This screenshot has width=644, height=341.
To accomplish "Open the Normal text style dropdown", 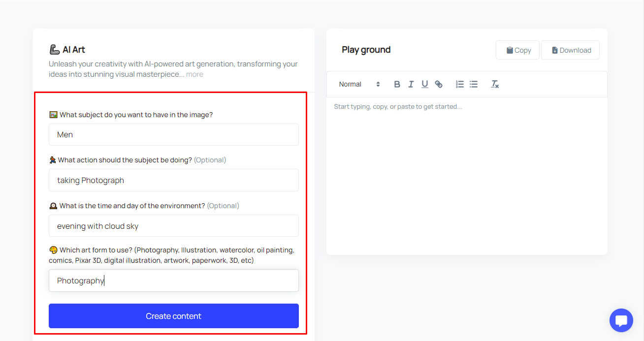I will [359, 84].
